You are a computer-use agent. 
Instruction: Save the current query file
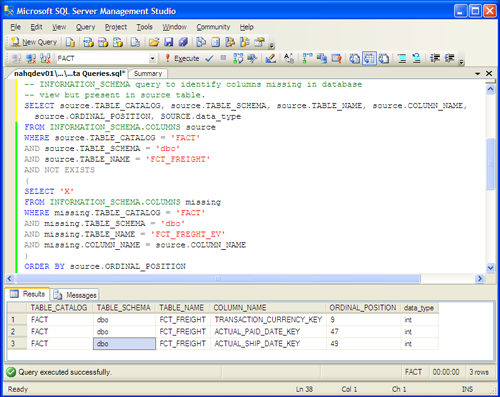[169, 42]
